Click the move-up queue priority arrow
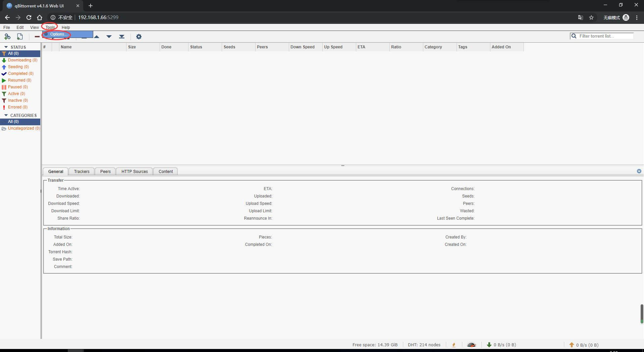The width and height of the screenshot is (644, 352). 97,37
